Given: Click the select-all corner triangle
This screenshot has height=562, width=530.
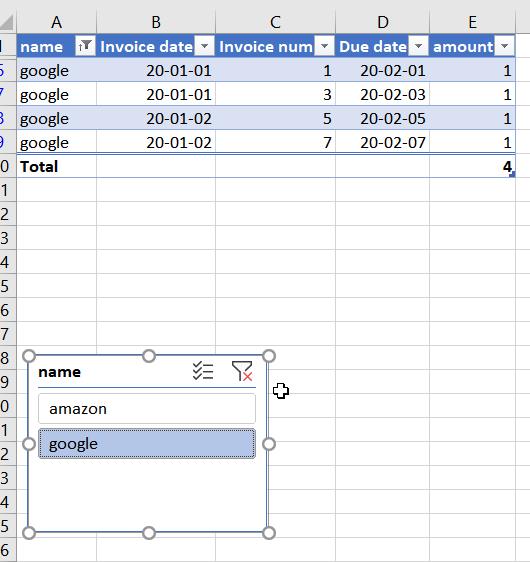Looking at the screenshot, I should pos(7,22).
